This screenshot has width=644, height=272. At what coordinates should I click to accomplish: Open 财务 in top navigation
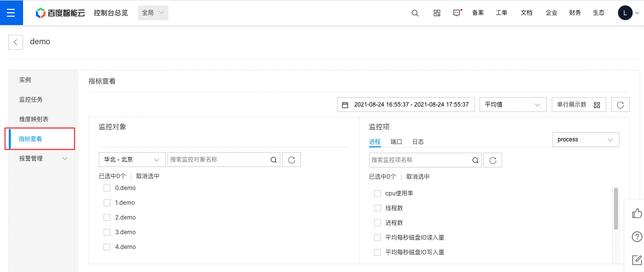pyautogui.click(x=575, y=13)
